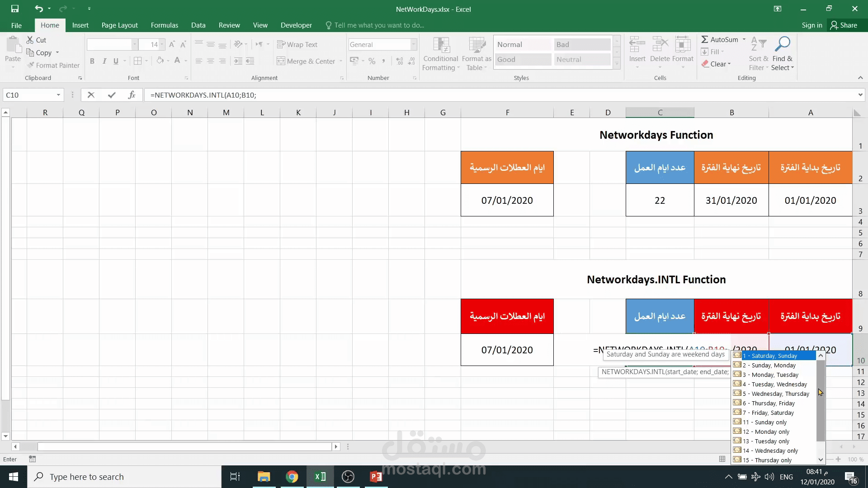Click the AutoSum sigma icon
Viewport: 868px width, 488px height.
click(705, 40)
